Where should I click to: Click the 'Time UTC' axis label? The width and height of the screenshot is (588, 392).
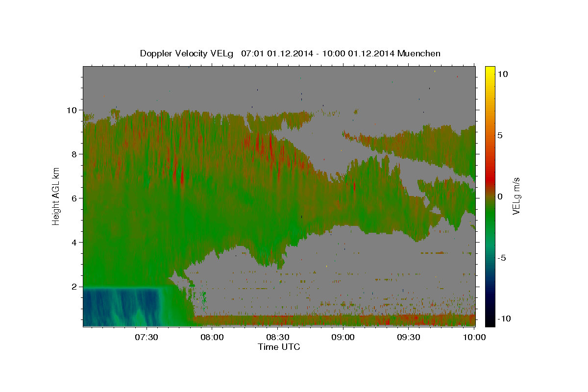[279, 347]
